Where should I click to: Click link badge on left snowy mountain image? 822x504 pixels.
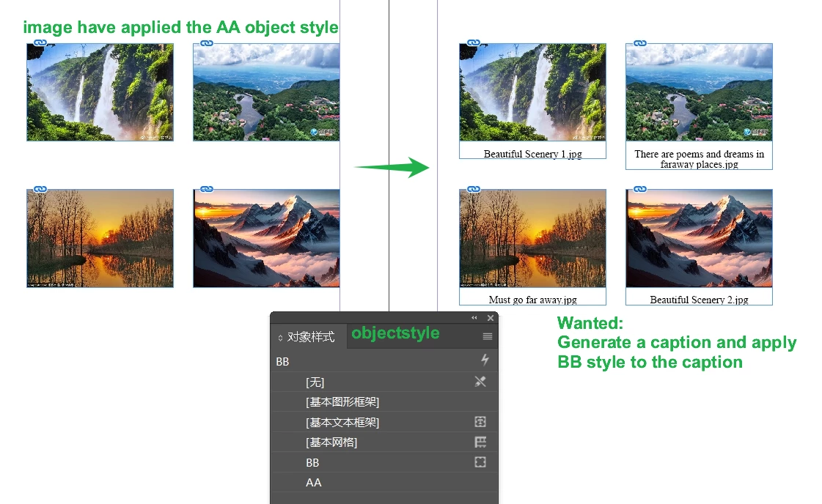[x=207, y=189]
